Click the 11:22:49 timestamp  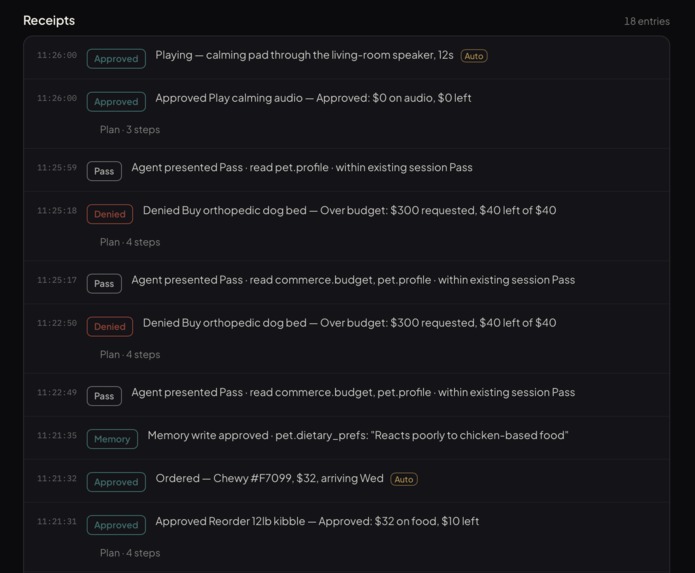57,393
